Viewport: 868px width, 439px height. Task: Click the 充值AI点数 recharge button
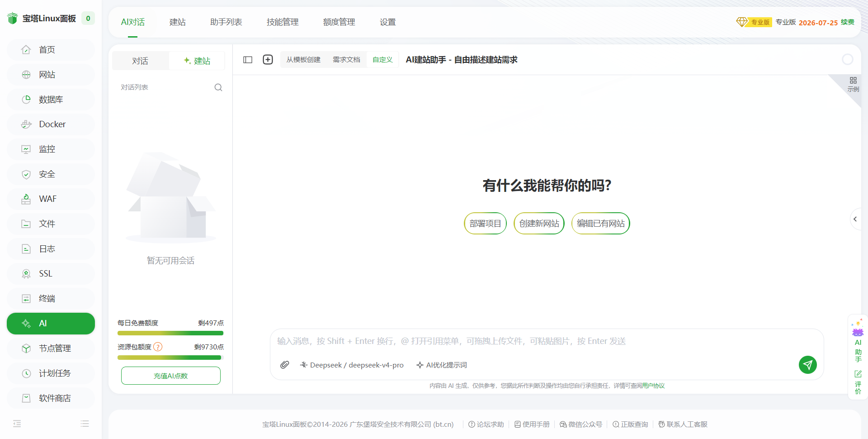[x=171, y=376]
